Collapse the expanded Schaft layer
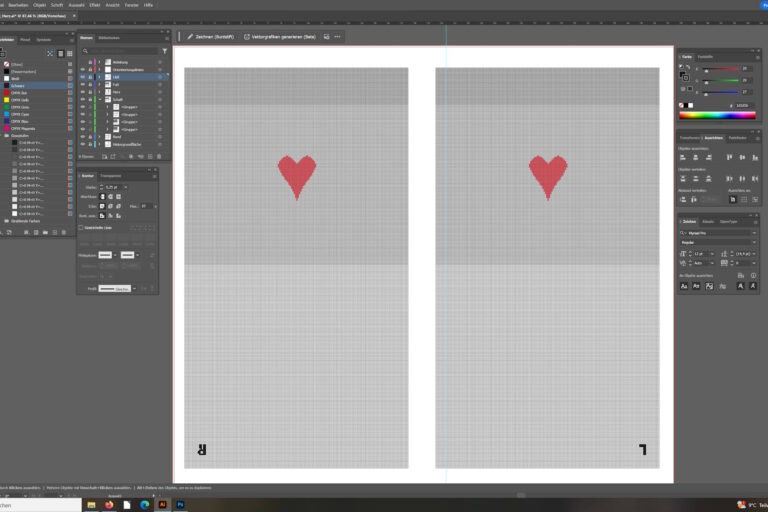The height and width of the screenshot is (512, 768). click(100, 99)
